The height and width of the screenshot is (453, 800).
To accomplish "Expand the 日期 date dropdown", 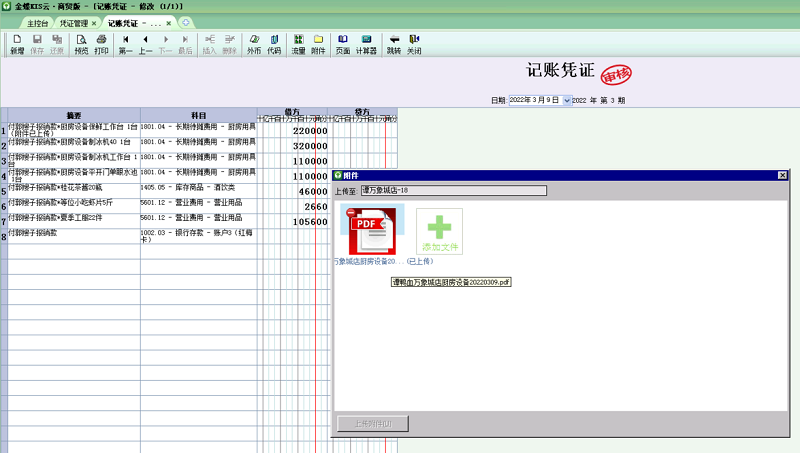I will (x=567, y=100).
